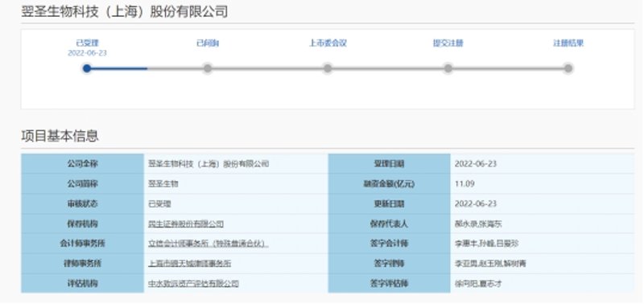Click the 已问询 stage timeline dot
644x304 pixels.
(208, 68)
